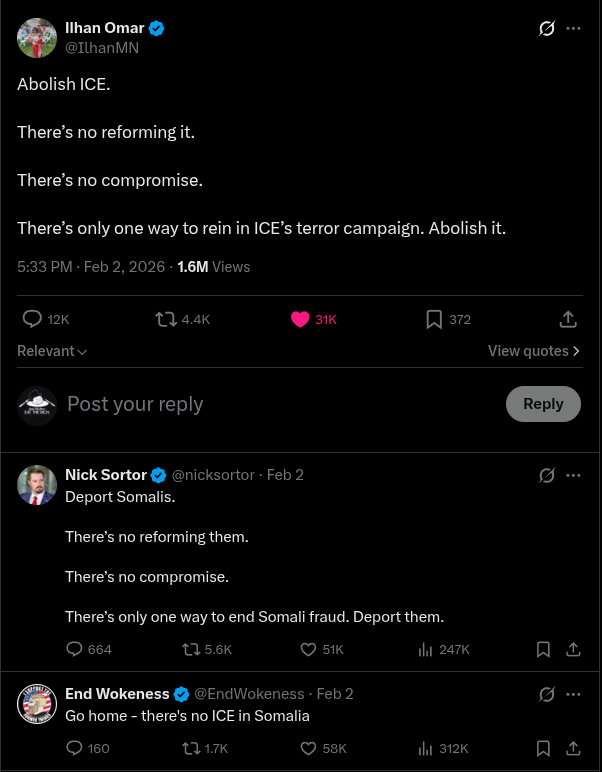The width and height of the screenshot is (602, 772).
Task: Bookmark End Wokeness's reply
Action: pos(543,748)
